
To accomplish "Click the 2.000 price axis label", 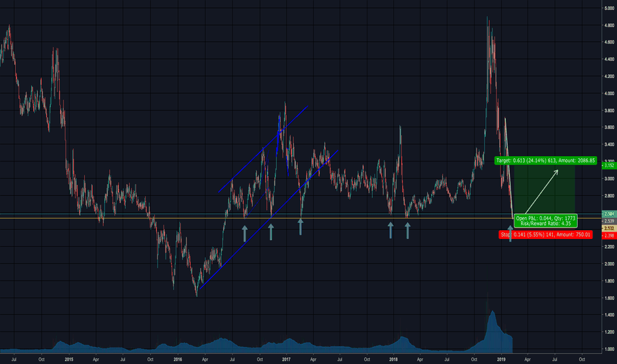I will point(609,263).
